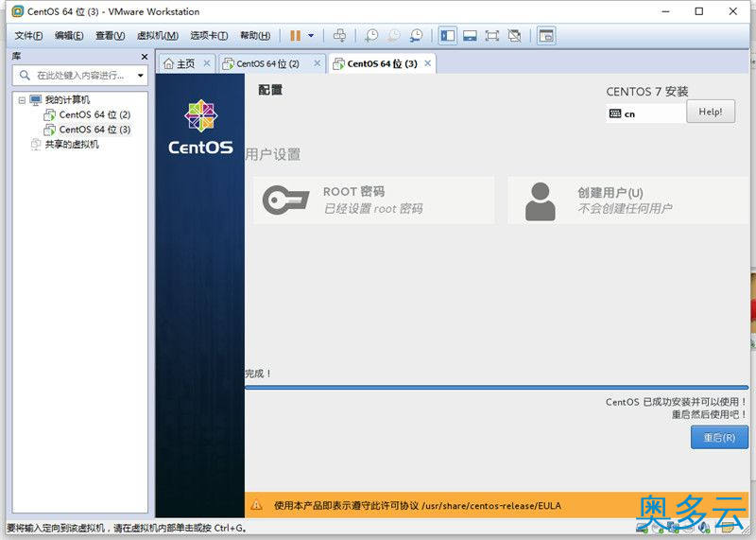Click the 完成！ status text
The width and height of the screenshot is (756, 540).
(258, 374)
